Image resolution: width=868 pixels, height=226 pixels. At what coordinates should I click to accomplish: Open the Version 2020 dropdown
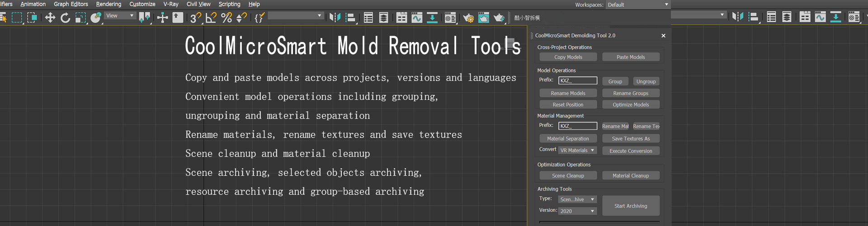pyautogui.click(x=577, y=211)
